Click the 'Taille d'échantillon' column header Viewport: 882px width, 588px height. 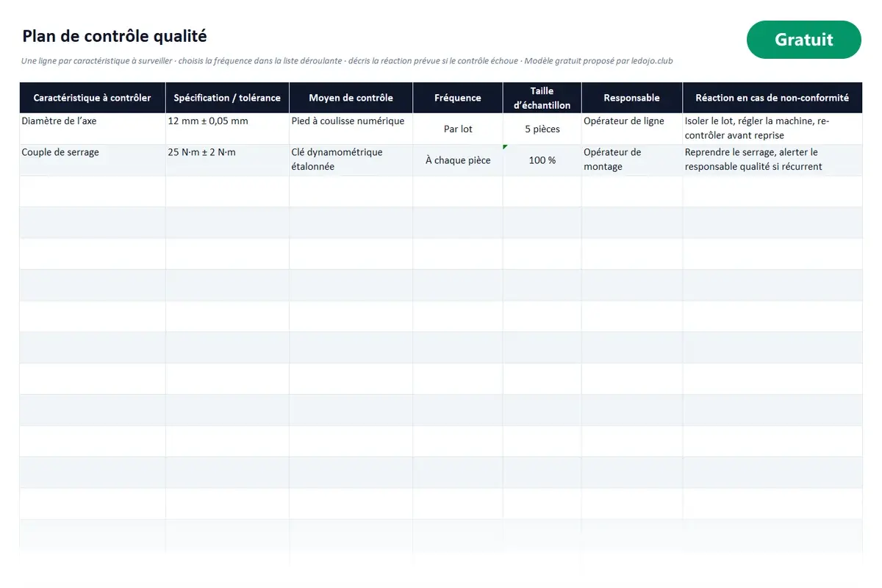(542, 98)
